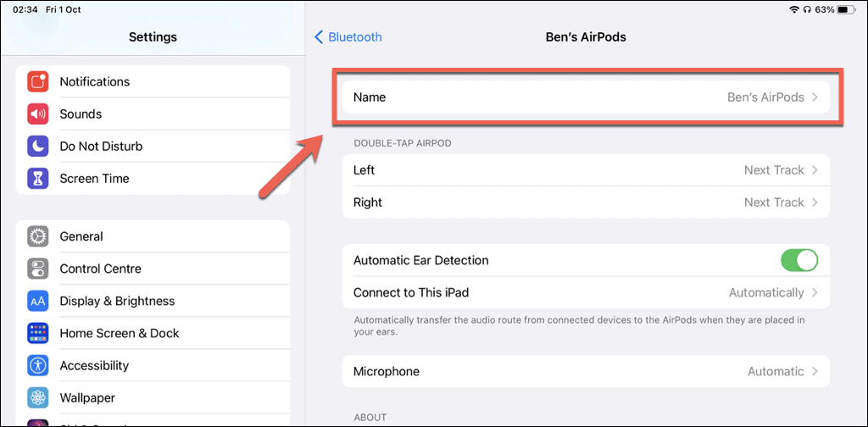The width and height of the screenshot is (868, 427).
Task: Open Sounds settings
Action: click(153, 114)
